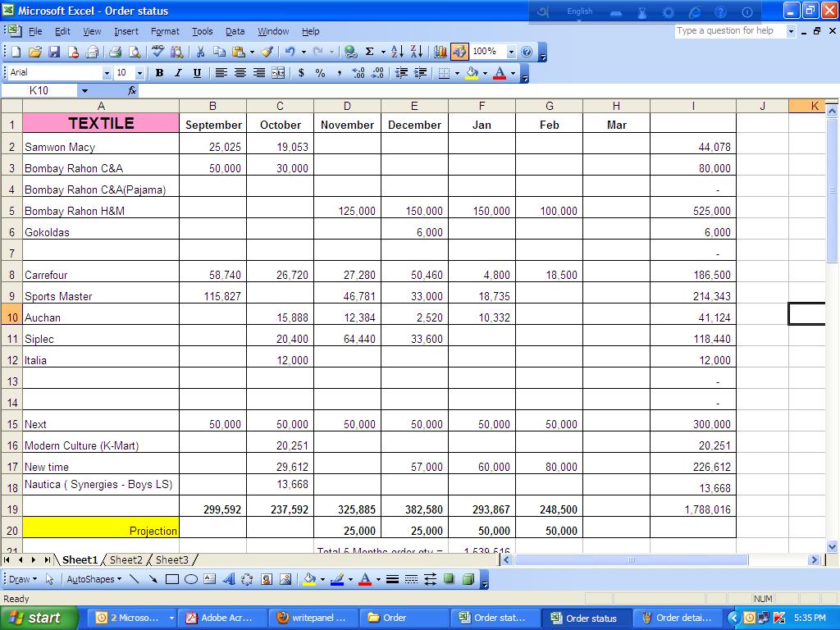The height and width of the screenshot is (630, 840).
Task: Apply the Formatting toolbar yellow fill color
Action: tap(472, 73)
